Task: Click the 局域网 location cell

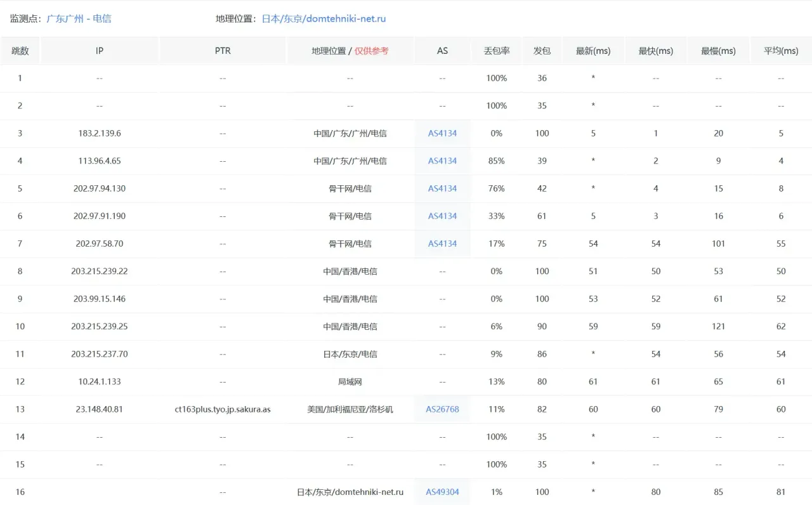Action: coord(350,381)
